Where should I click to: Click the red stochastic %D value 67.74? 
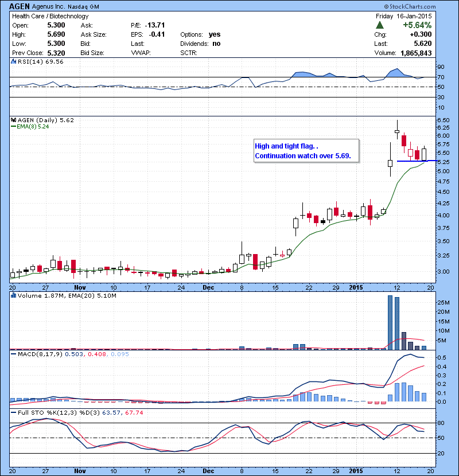click(x=134, y=412)
